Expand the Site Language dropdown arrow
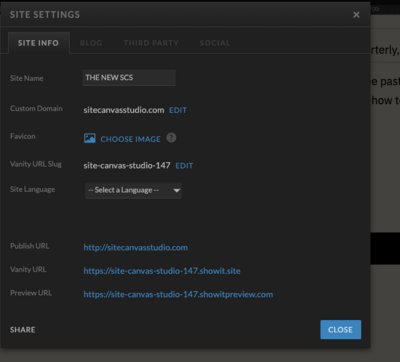This screenshot has width=400, height=362. point(177,191)
